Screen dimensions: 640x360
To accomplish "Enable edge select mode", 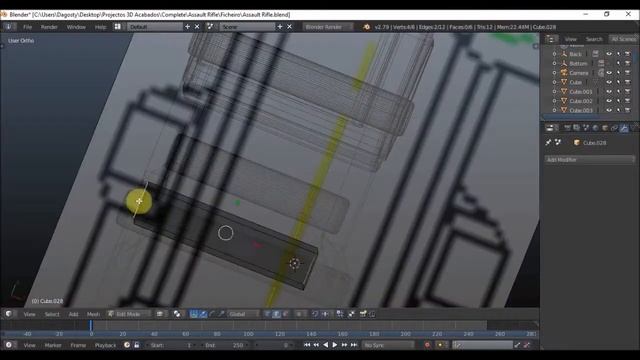I will pos(276,314).
